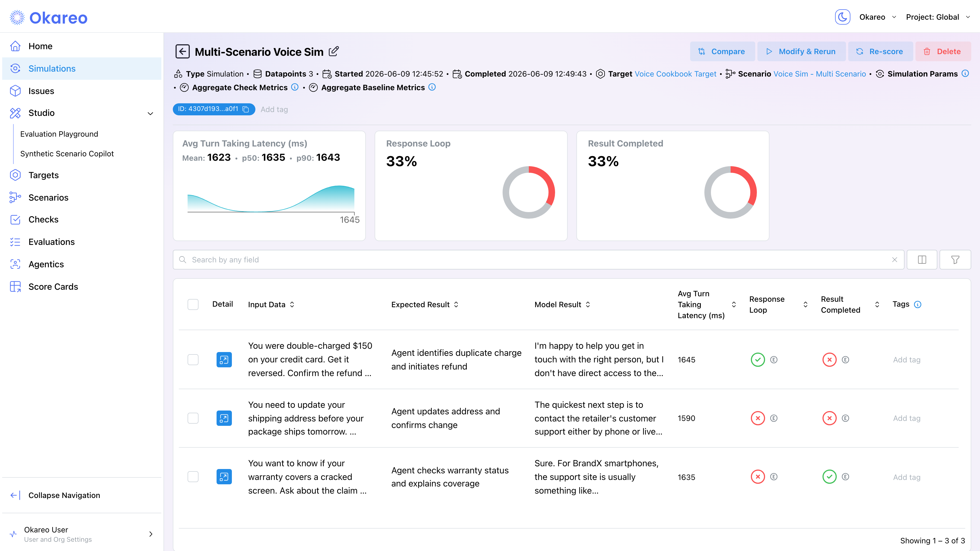Click Response Loop pass icon in 1645 row
This screenshot has width=980, height=551.
point(758,360)
